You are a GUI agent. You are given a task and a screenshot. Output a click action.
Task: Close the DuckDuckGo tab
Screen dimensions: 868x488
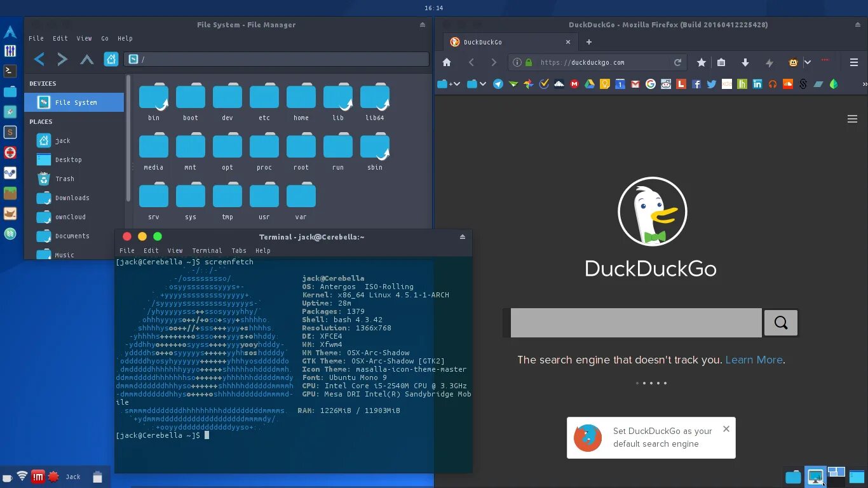point(568,42)
